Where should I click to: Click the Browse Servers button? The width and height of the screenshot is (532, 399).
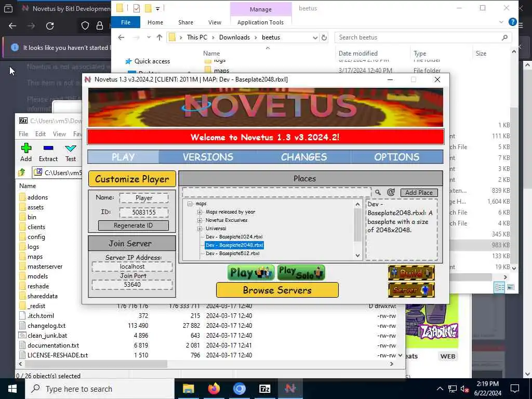coord(277,290)
